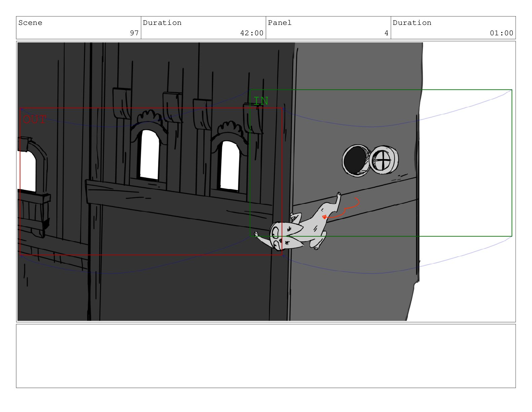The width and height of the screenshot is (532, 412).
Task: Select the panel number 4
Action: (x=386, y=33)
